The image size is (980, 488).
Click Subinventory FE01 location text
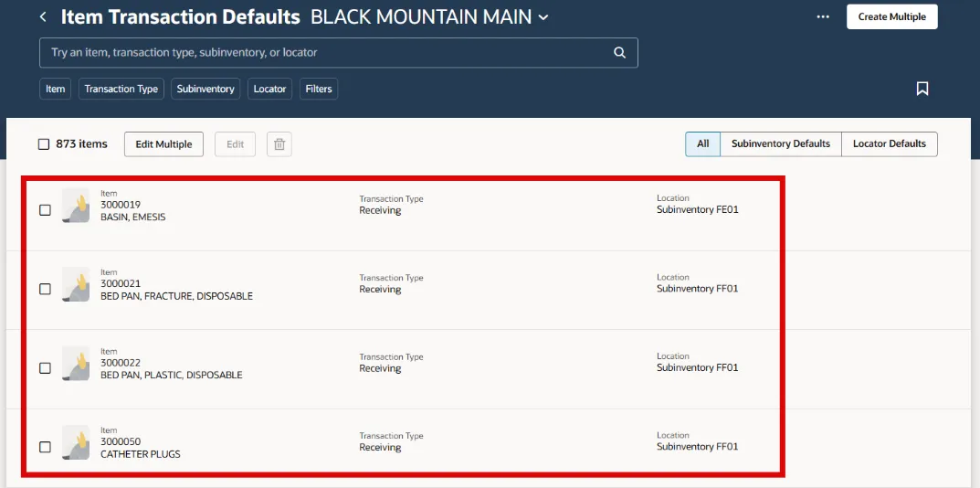click(x=698, y=209)
